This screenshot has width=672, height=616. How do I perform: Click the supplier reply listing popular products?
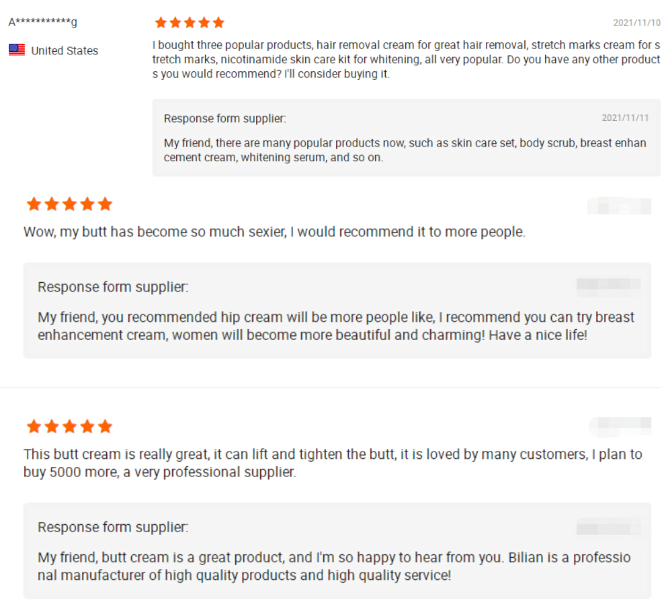pos(405,150)
